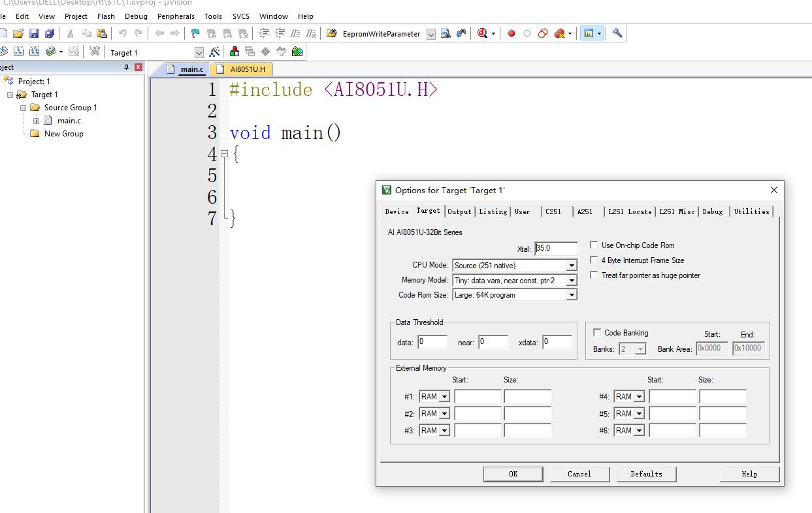Switch to the AI8051U.H editor tab
Image resolution: width=812 pixels, height=513 pixels.
242,69
